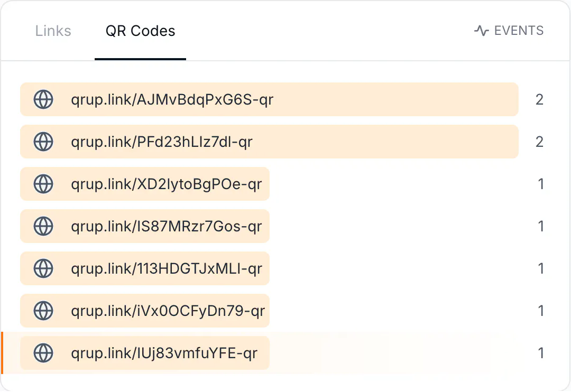The image size is (571, 392).
Task: Click globe icon beside iVx0OCFyDn79-qr link
Action: tap(43, 311)
